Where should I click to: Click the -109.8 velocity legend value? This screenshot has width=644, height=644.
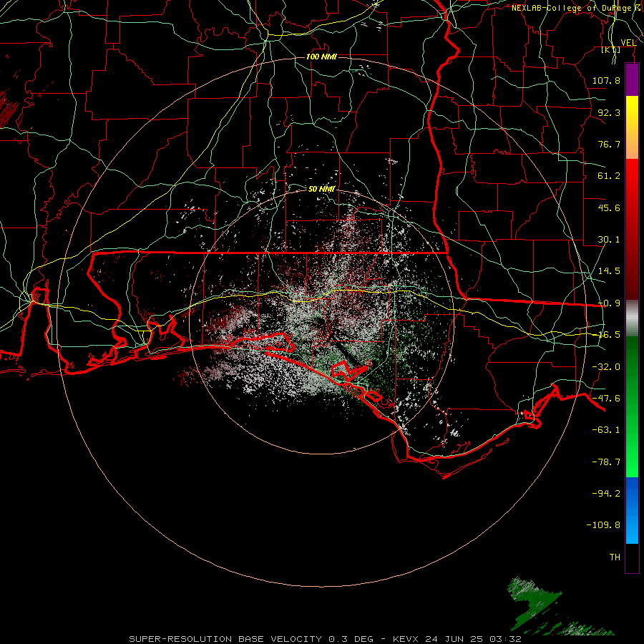pos(603,525)
